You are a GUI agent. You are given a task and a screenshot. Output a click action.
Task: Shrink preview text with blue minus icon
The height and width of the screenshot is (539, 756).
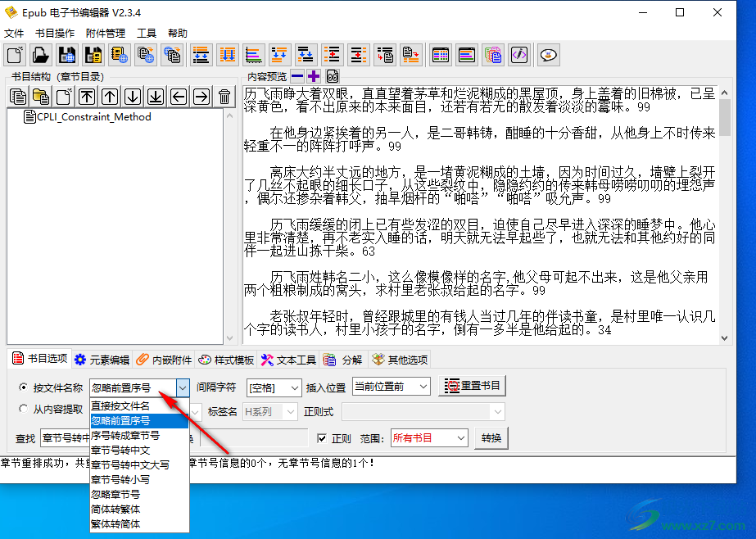[297, 76]
